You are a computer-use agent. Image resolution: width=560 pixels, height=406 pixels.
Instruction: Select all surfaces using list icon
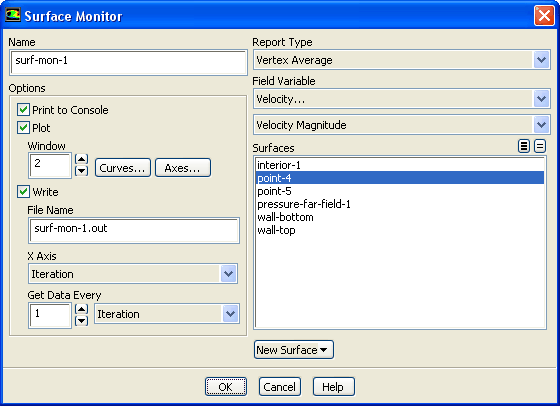(524, 146)
